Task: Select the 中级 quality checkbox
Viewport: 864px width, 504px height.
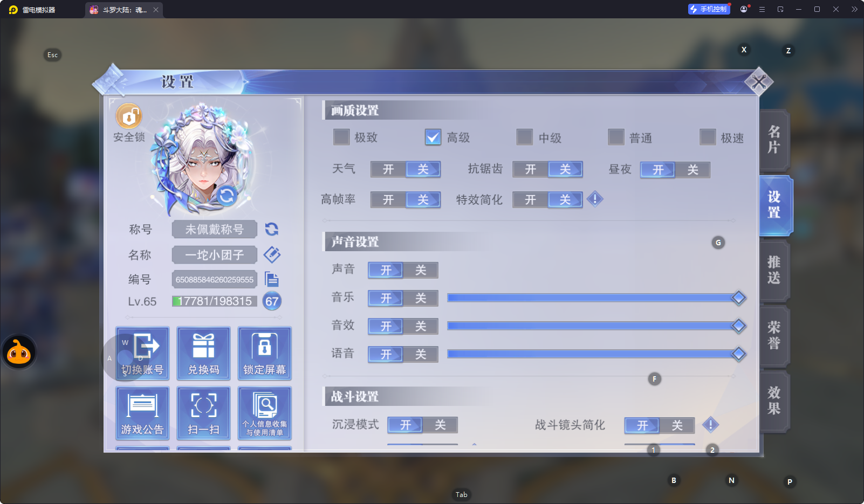Action: (x=525, y=137)
